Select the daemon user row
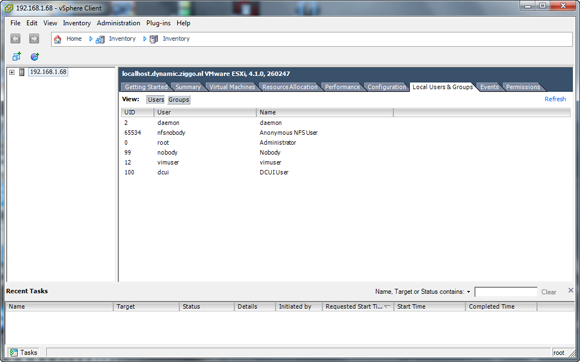 click(x=346, y=123)
